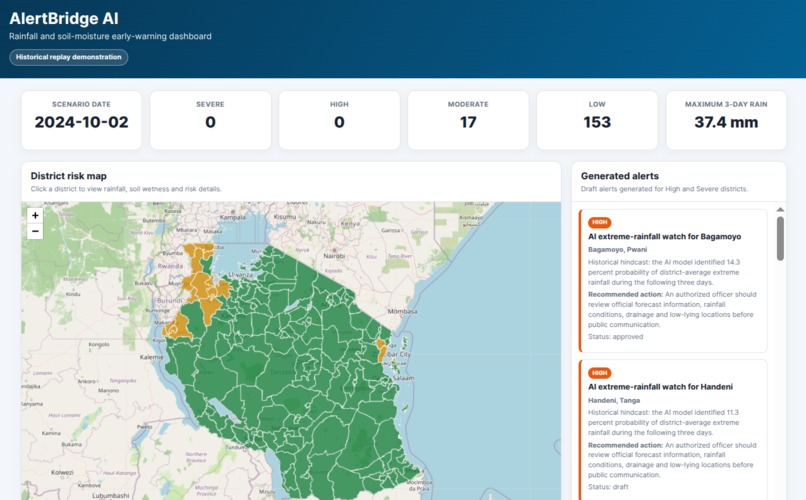
Task: Zoom out of the district risk map
Action: coord(35,231)
